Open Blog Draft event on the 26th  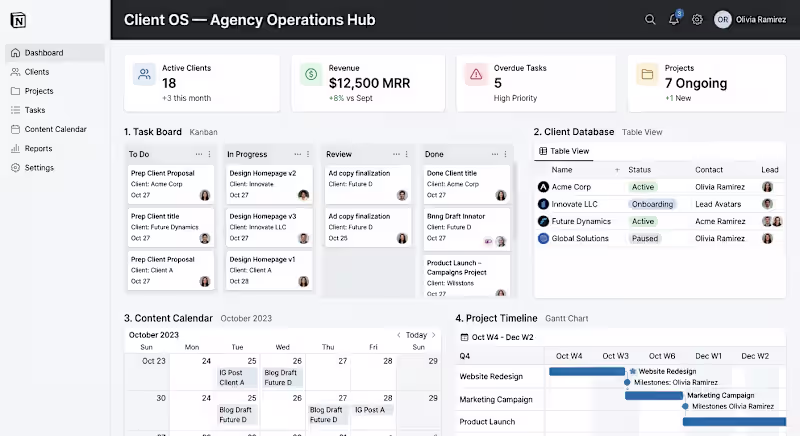pyautogui.click(x=281, y=377)
